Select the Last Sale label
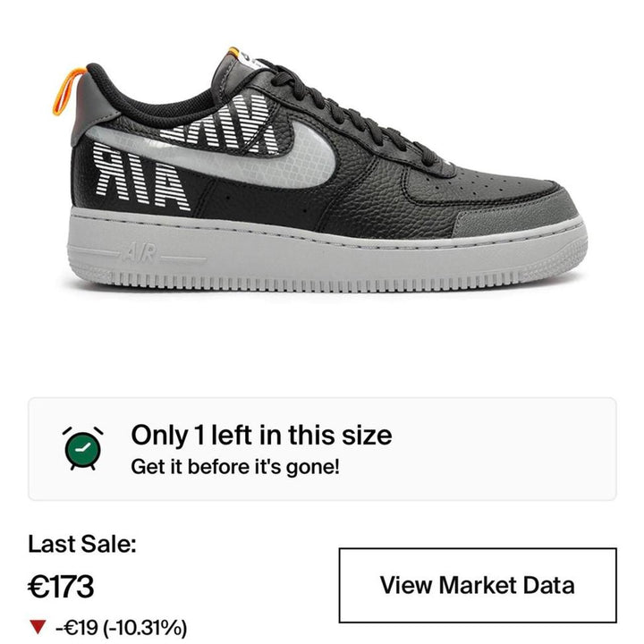 click(x=81, y=544)
